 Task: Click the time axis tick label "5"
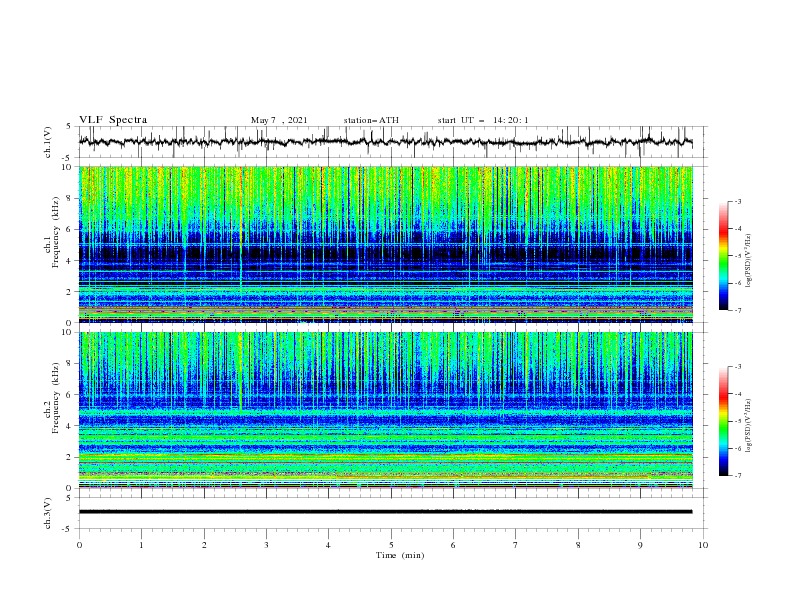click(391, 545)
